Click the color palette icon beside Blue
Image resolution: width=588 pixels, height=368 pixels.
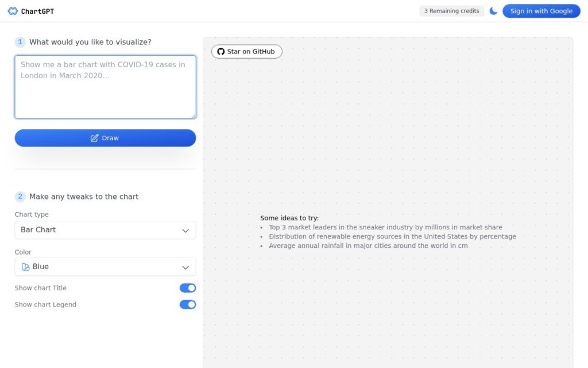coord(25,267)
